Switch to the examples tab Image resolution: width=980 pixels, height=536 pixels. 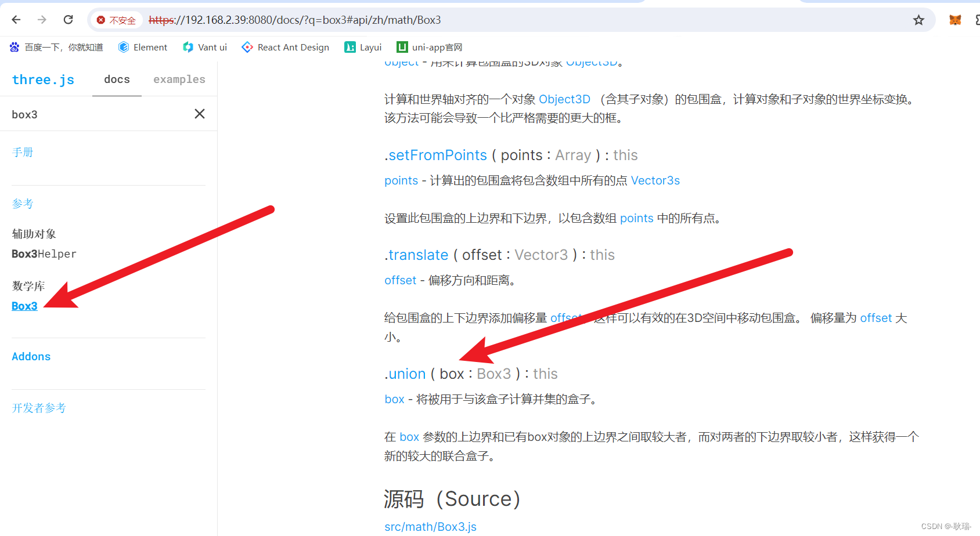pyautogui.click(x=179, y=79)
